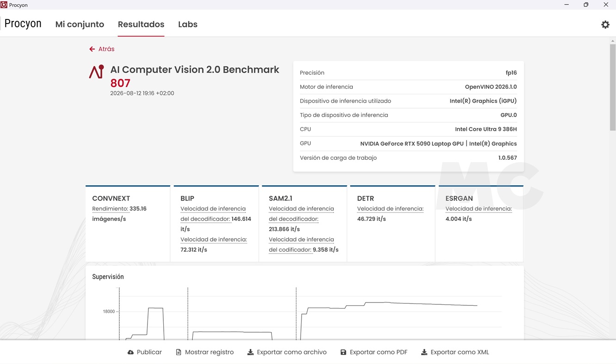Open the Mi conjunto tab
The height and width of the screenshot is (364, 616).
(80, 24)
